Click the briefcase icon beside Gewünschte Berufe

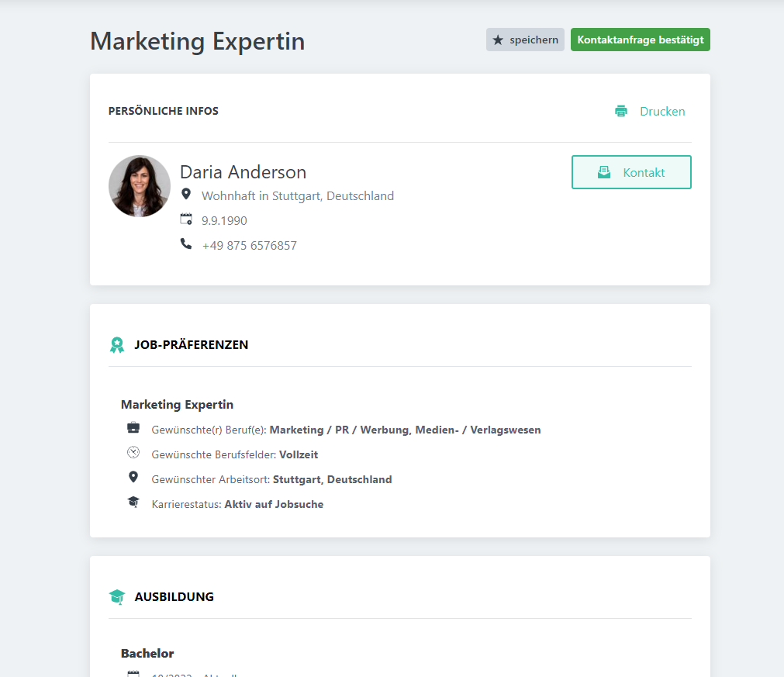(x=133, y=428)
